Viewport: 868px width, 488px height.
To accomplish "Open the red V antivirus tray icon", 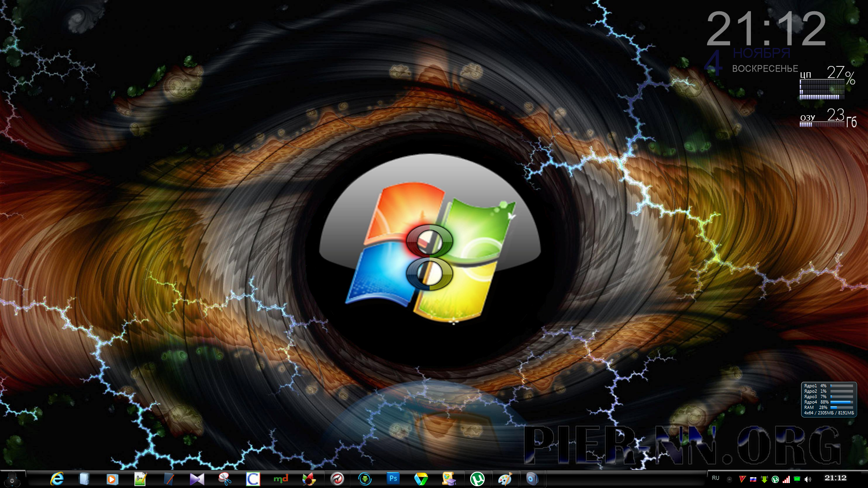I will (742, 479).
